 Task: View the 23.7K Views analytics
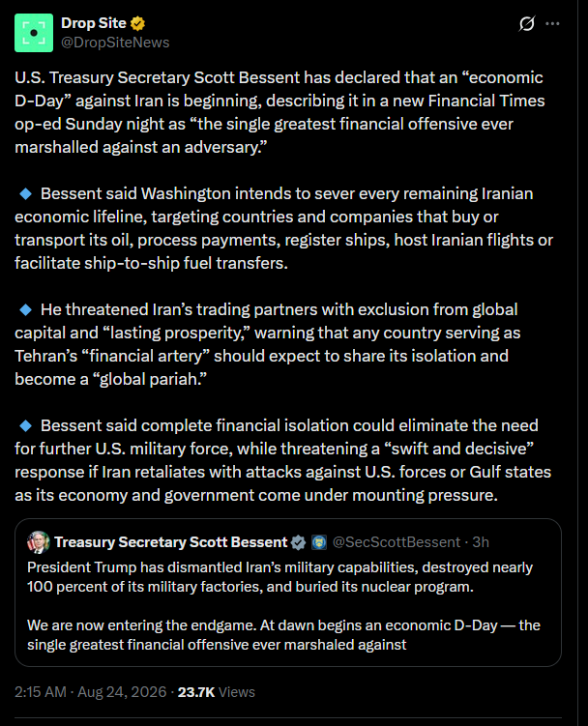click(x=217, y=692)
